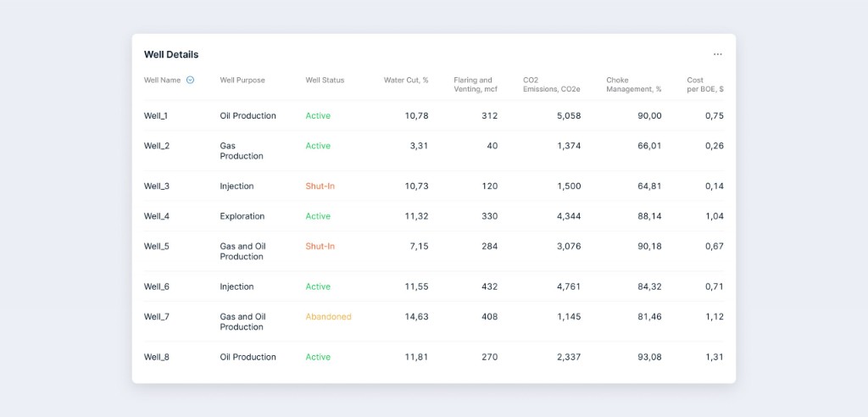Select Well_2 in the table
The height and width of the screenshot is (417, 868).
point(157,146)
